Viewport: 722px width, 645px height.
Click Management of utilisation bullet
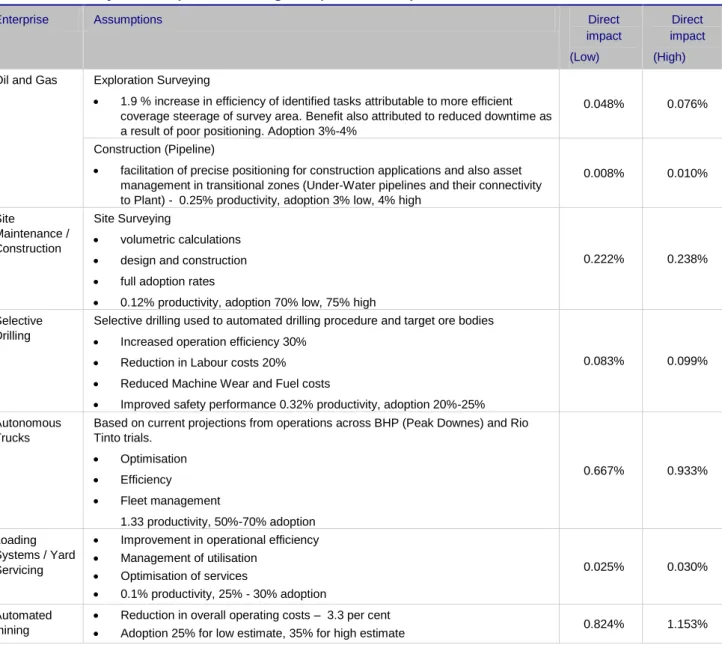point(189,558)
